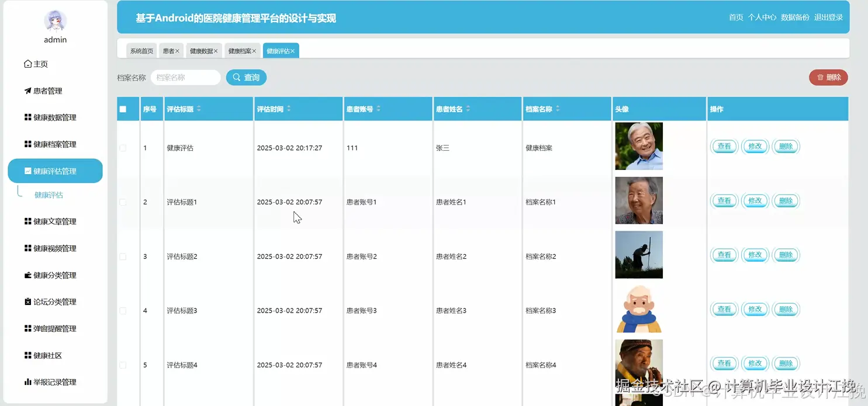Viewport: 868px width, 406px height.
Task: Click 删除 for 评估标题2 row
Action: click(x=786, y=255)
